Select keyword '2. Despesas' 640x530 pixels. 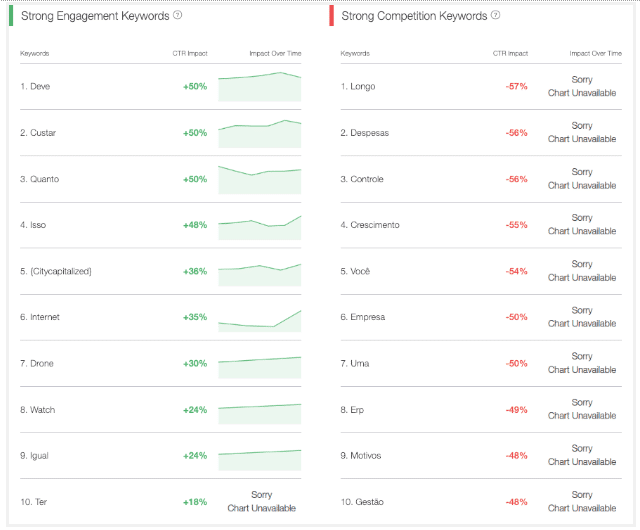[365, 133]
